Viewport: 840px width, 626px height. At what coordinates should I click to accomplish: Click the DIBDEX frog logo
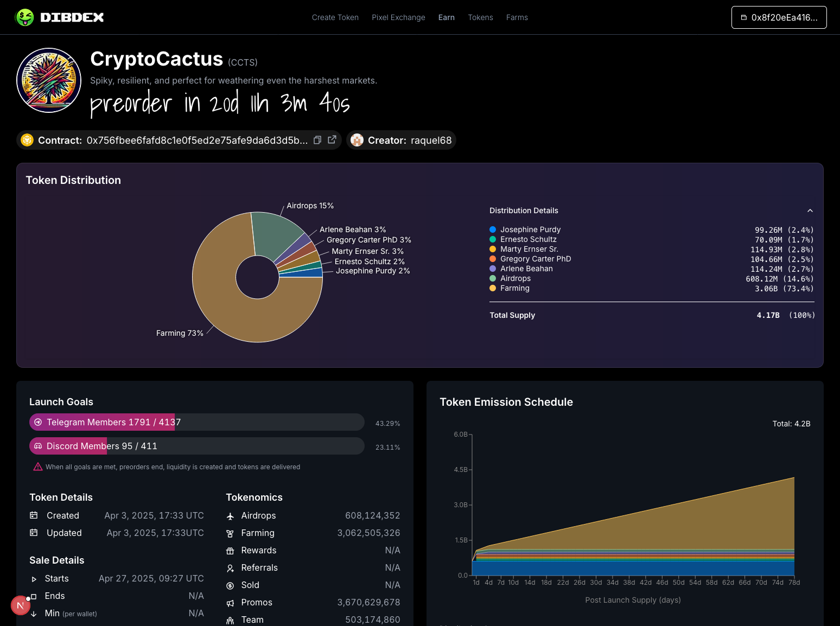(24, 17)
